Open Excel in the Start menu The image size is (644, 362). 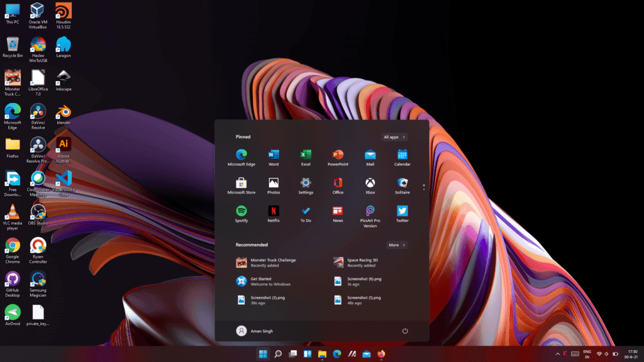[x=306, y=158]
